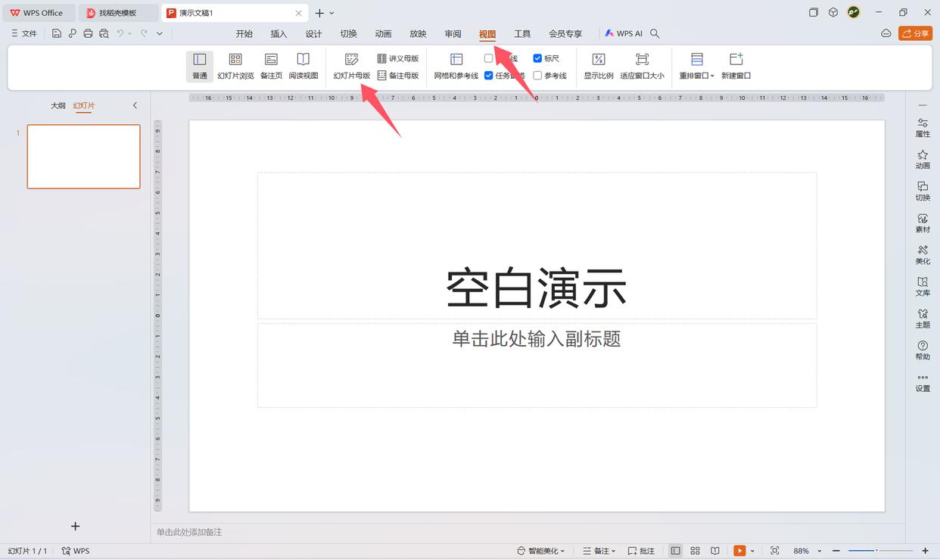This screenshot has height=560, width=940.
Task: Open Reading View (阅读视图) in ribbon
Action: 303,66
